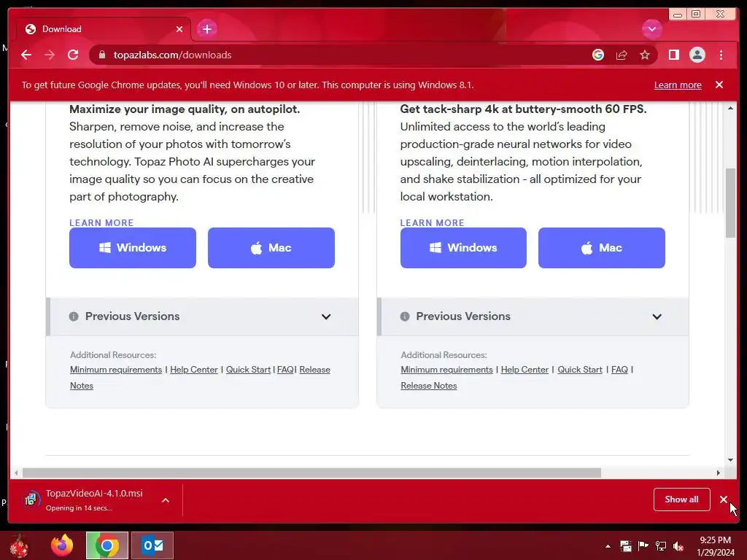This screenshot has width=747, height=560.
Task: Open tab search dropdown arrow
Action: pyautogui.click(x=651, y=29)
